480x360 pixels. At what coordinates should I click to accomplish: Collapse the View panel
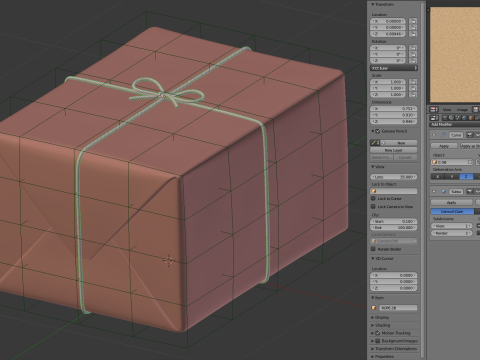(x=373, y=167)
